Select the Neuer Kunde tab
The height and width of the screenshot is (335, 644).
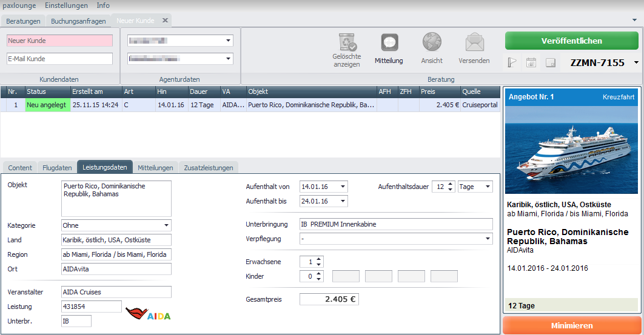pos(135,21)
